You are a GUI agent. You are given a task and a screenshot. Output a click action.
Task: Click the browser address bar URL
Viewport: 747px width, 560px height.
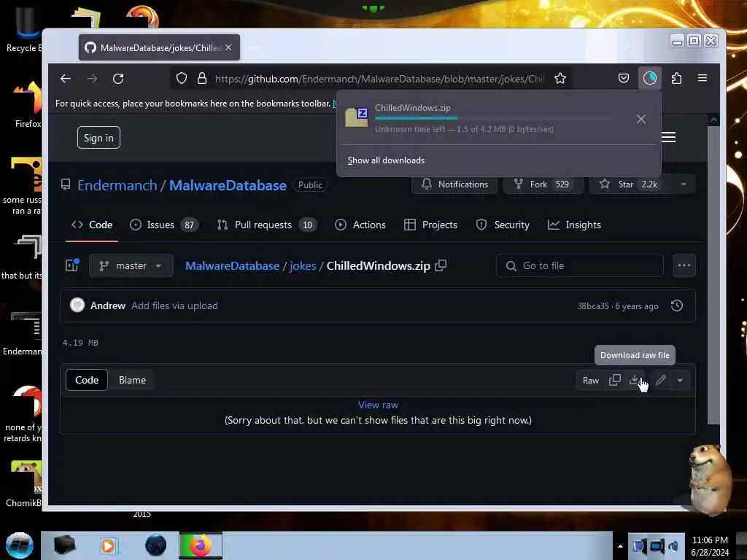point(379,79)
